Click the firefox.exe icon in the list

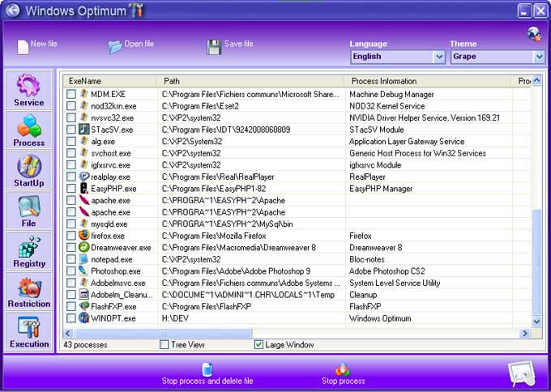[x=84, y=236]
